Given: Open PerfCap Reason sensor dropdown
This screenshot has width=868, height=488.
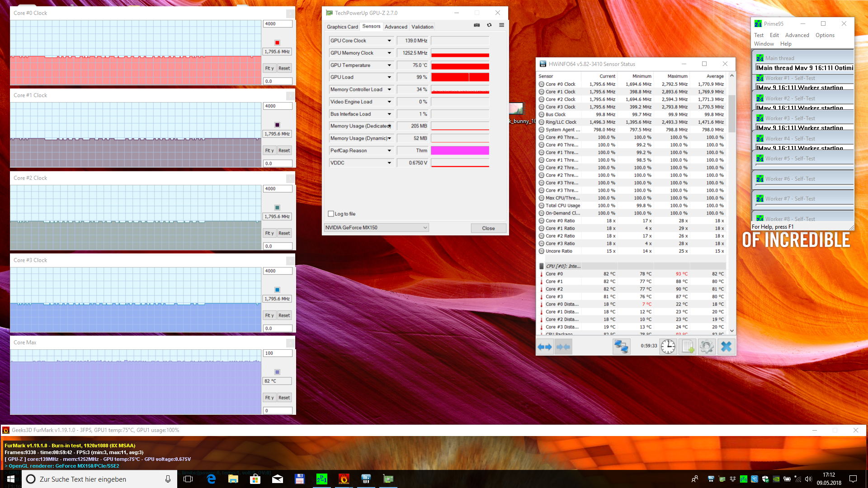Looking at the screenshot, I should [389, 150].
